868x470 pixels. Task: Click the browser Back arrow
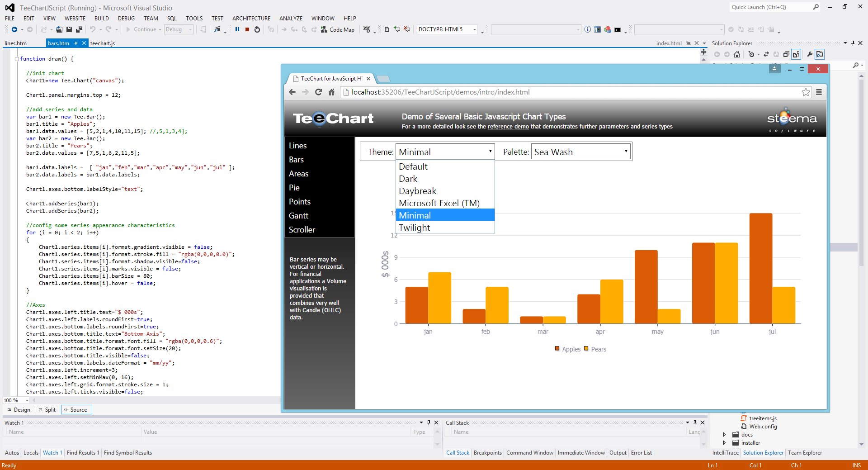pos(292,92)
